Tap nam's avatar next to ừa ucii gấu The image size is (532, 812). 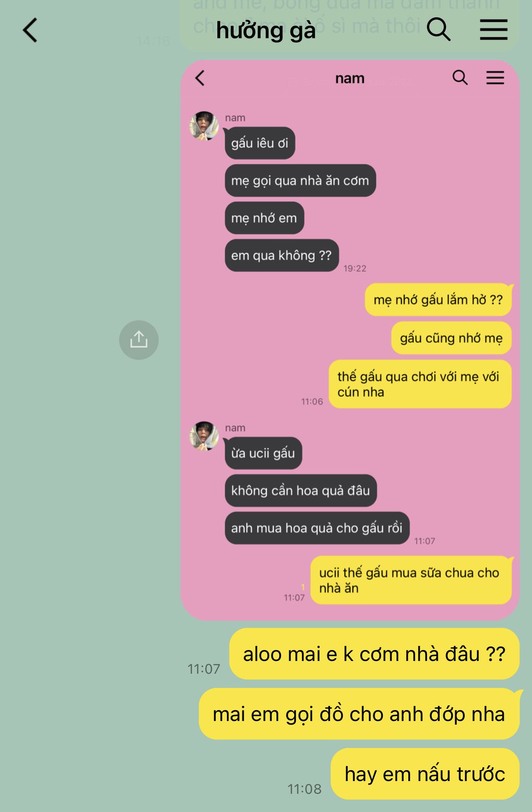pos(204,436)
